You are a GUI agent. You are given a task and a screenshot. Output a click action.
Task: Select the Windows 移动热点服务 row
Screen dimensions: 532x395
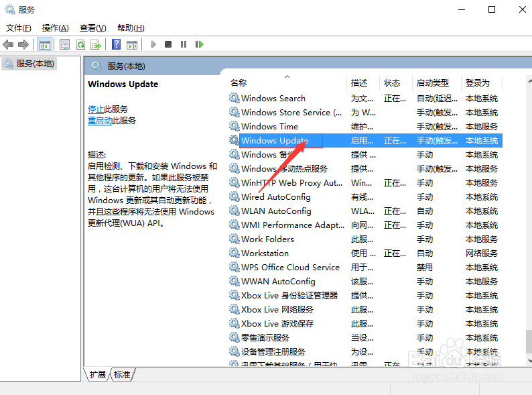365,169
